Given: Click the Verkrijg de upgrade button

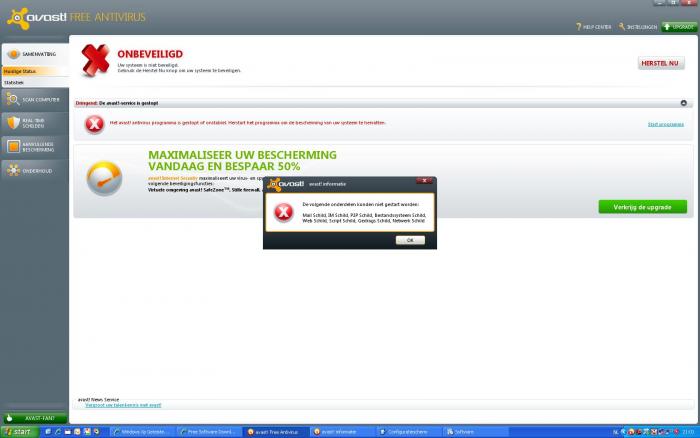Looking at the screenshot, I should (x=642, y=207).
